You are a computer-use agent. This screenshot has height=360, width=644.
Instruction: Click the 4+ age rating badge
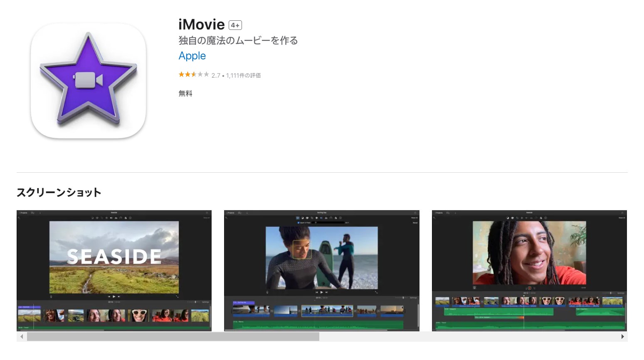click(x=235, y=25)
